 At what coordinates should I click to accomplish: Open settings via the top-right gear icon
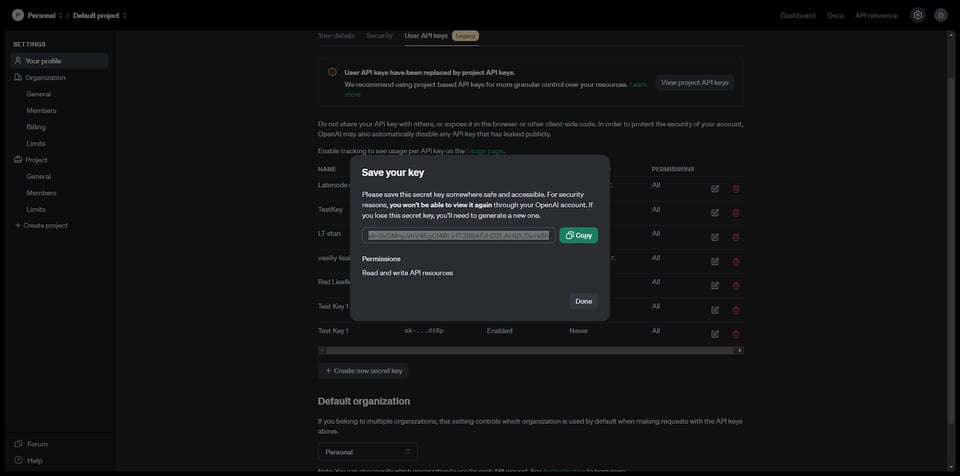(917, 15)
